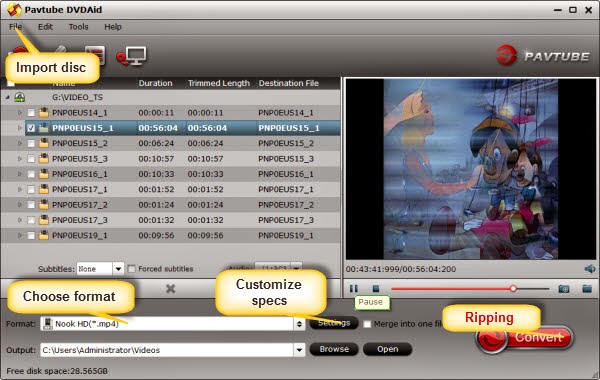This screenshot has width=600, height=380.
Task: Take a snapshot with the camera icon
Action: coord(564,289)
